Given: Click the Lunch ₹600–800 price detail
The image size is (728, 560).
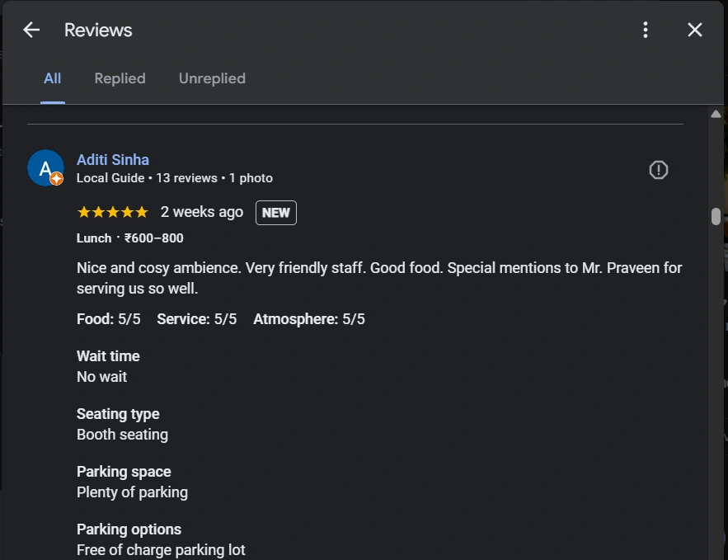Looking at the screenshot, I should tap(130, 238).
